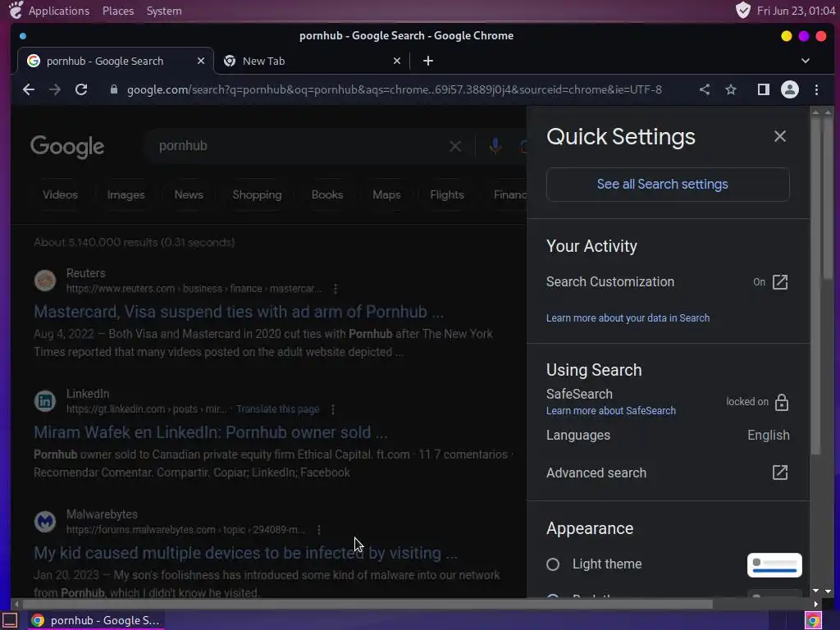Viewport: 840px width, 630px height.
Task: Click the Advanced search label
Action: point(596,473)
